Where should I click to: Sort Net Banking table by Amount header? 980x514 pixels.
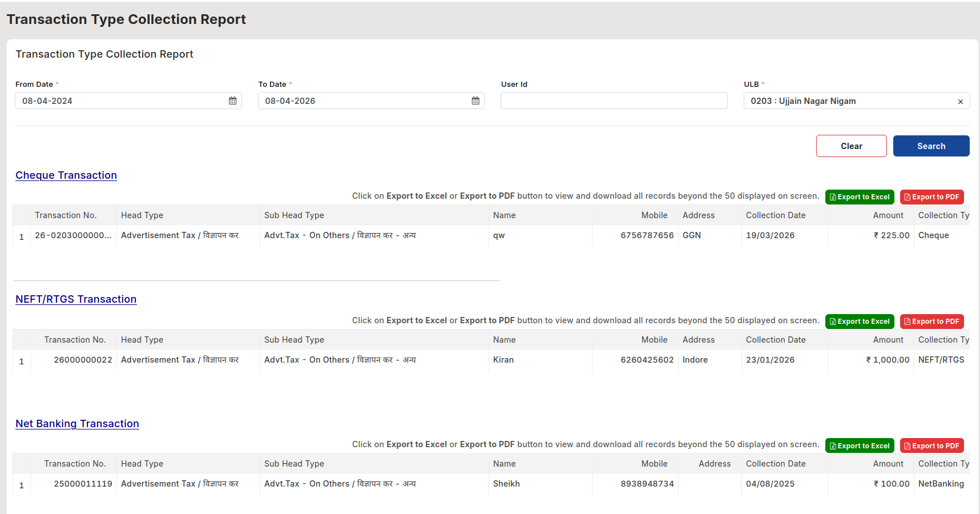[871, 464]
